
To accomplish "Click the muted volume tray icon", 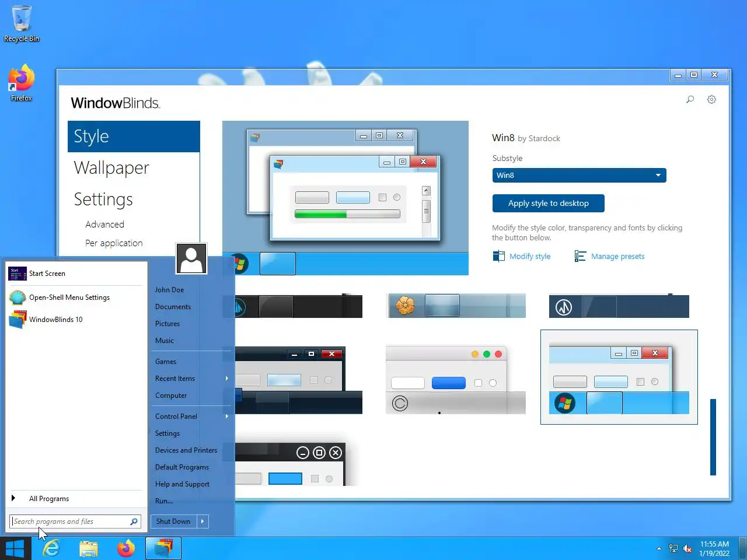I will tap(687, 548).
